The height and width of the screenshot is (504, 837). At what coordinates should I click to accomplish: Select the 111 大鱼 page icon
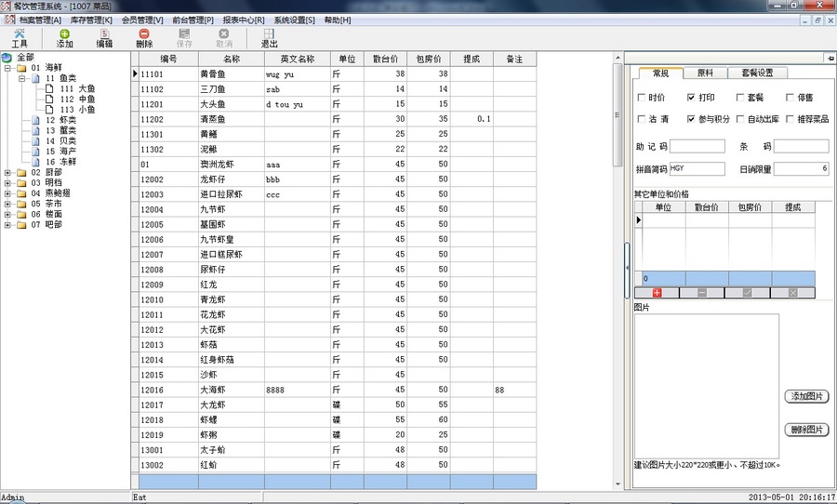(x=49, y=88)
